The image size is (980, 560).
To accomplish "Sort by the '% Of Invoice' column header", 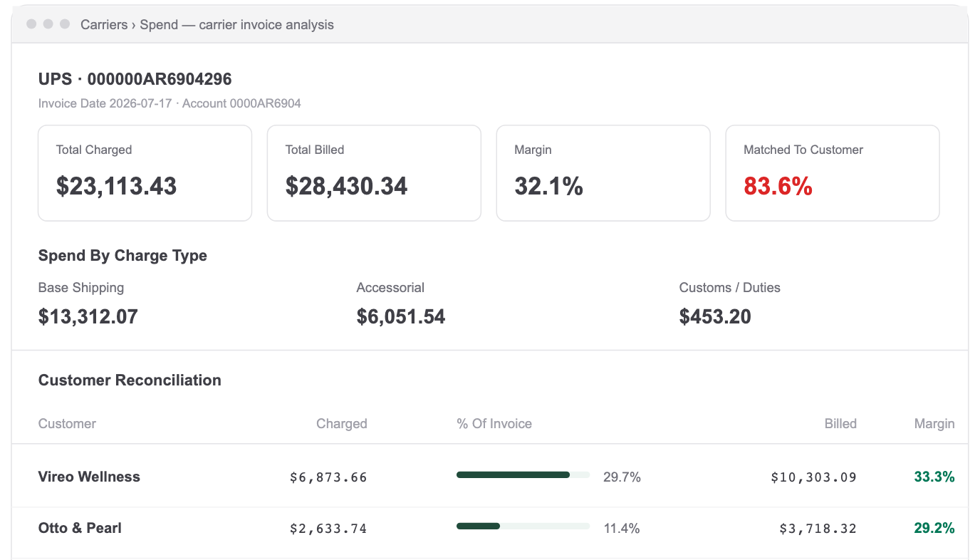I will [x=494, y=423].
